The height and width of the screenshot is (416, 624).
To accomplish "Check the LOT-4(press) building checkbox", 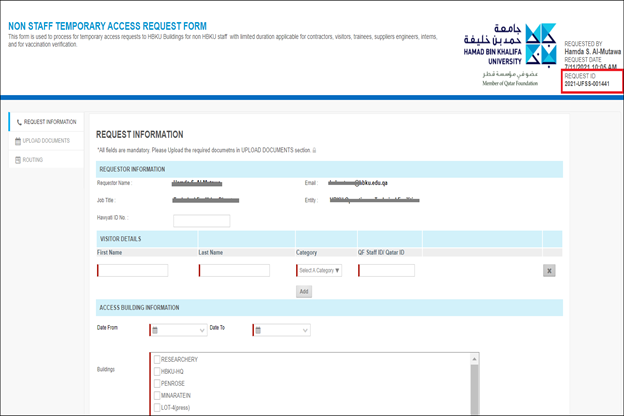I will coord(157,407).
